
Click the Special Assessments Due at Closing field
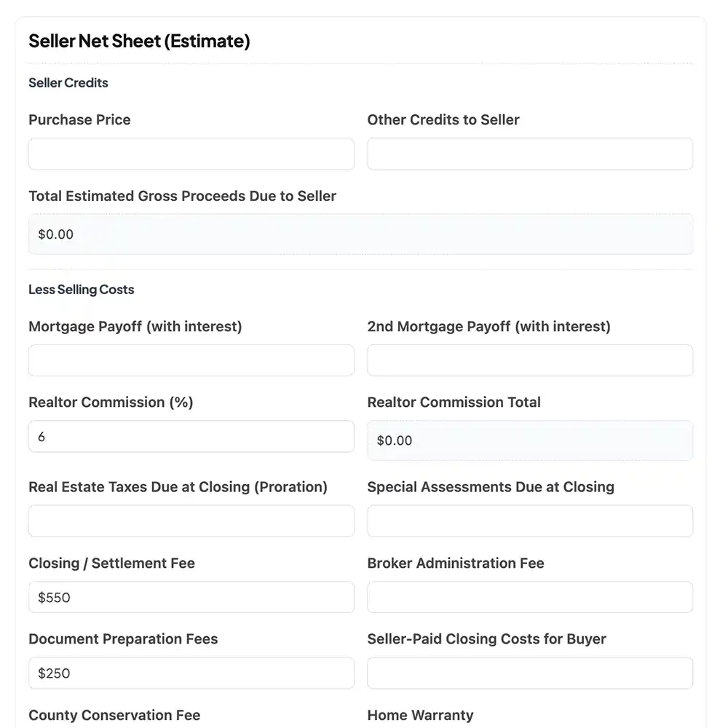(529, 521)
